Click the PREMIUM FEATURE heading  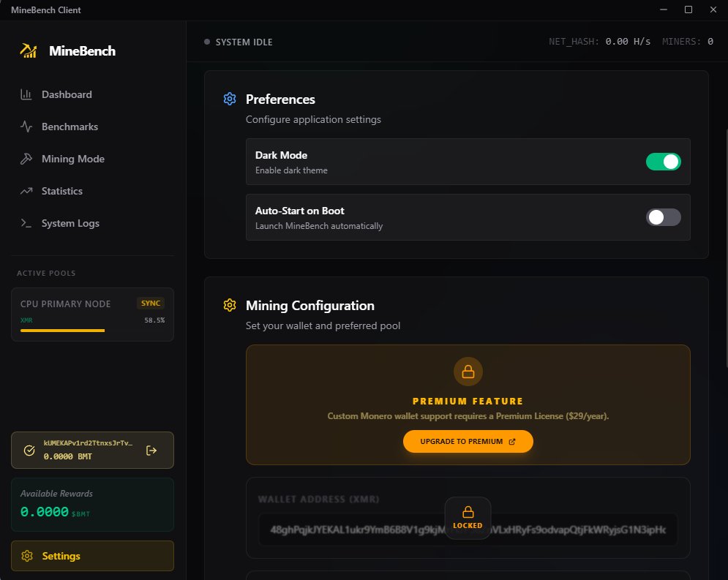[468, 401]
